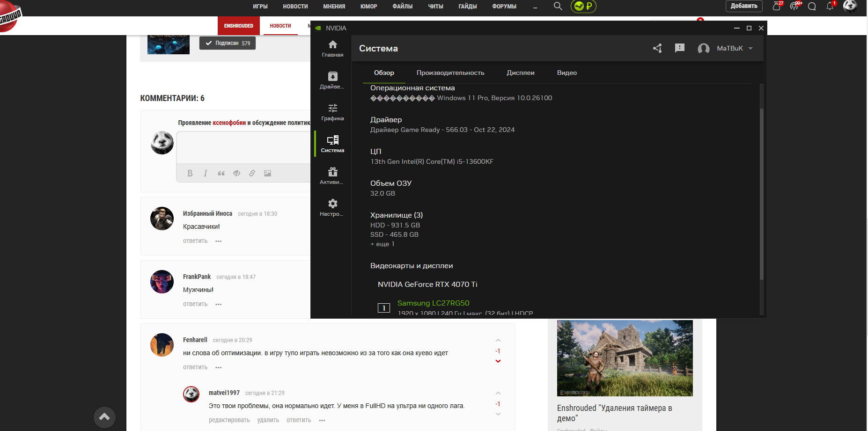Reply to Fenharell comment
Viewport: 868px width, 431px height.
[195, 367]
